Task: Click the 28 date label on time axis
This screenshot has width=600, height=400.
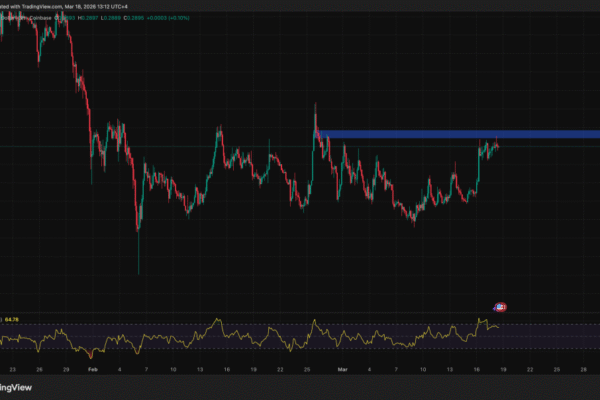Action: pyautogui.click(x=583, y=369)
